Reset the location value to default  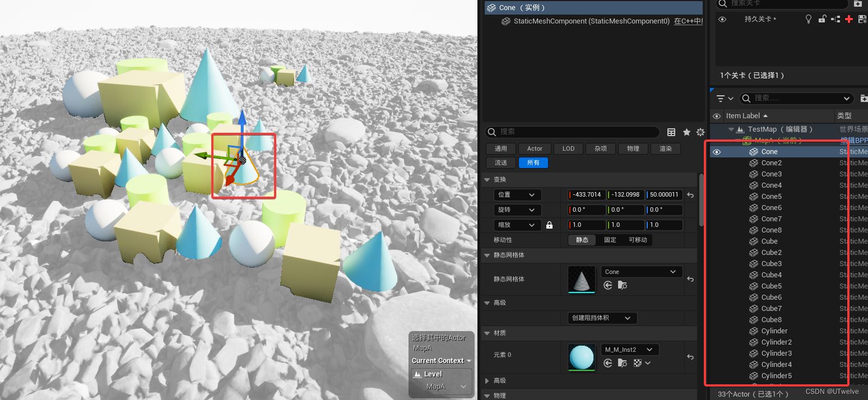click(690, 195)
